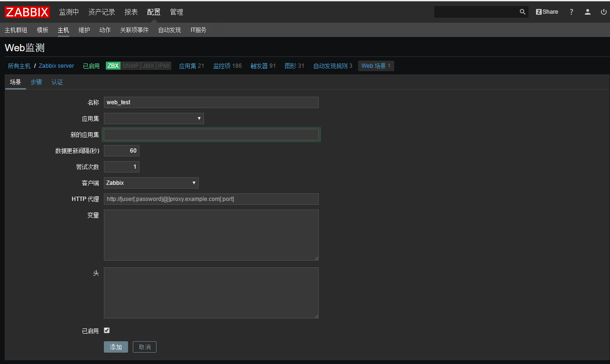This screenshot has height=364, width=610.
Task: Open the 报表 menu
Action: click(x=131, y=12)
